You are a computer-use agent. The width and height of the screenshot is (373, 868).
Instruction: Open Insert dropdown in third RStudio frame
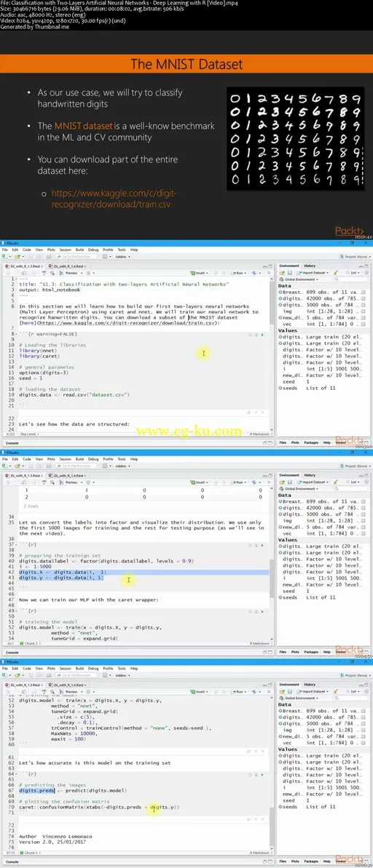pos(200,691)
